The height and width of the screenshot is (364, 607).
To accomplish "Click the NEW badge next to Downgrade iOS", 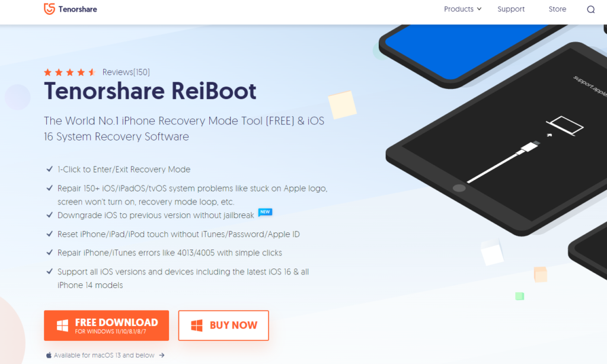I will click(265, 212).
